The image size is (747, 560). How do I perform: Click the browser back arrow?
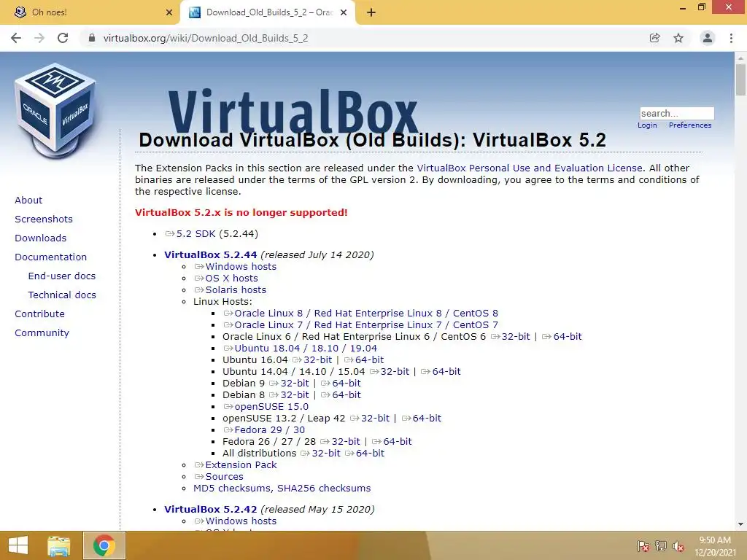16,38
